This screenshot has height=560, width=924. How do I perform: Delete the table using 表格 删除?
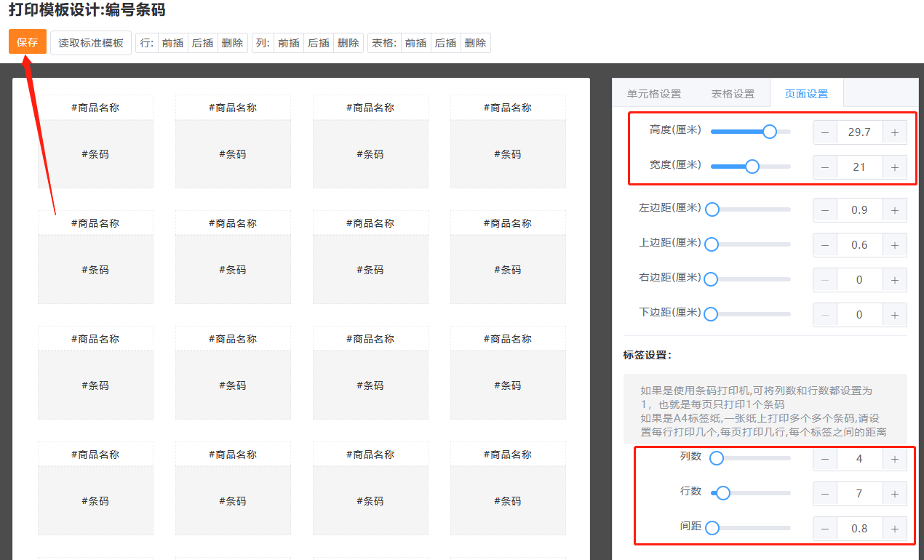[475, 43]
